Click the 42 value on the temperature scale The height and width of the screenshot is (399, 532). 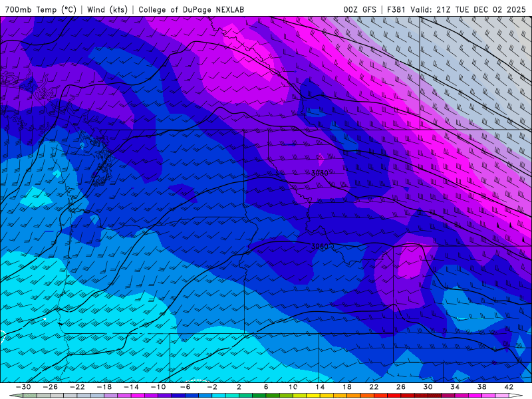(x=509, y=387)
